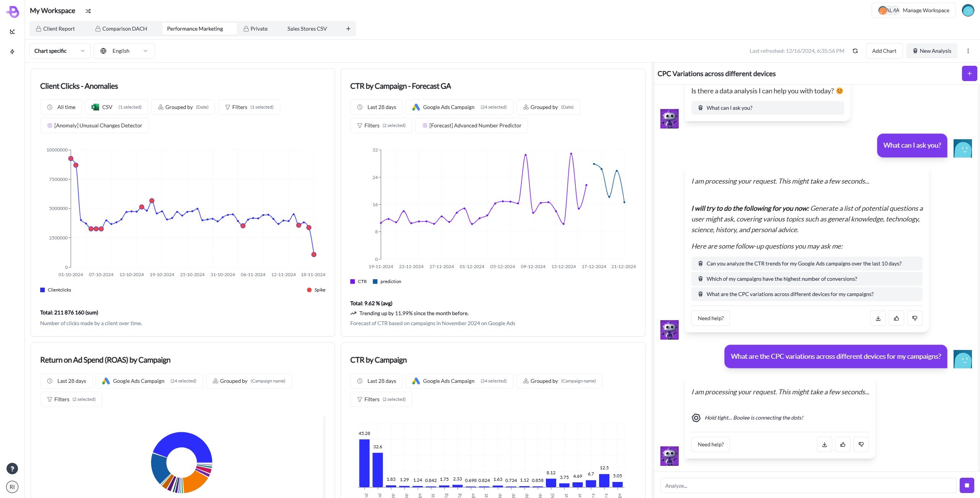This screenshot has width=980, height=498.
Task: Switch to the Comparison DACH tab
Action: [121, 28]
